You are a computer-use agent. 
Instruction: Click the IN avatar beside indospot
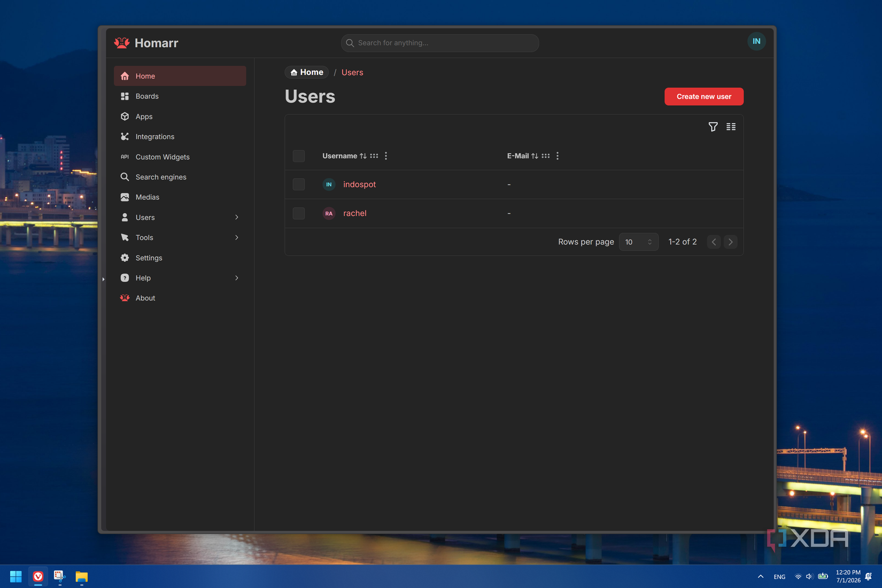pyautogui.click(x=329, y=184)
